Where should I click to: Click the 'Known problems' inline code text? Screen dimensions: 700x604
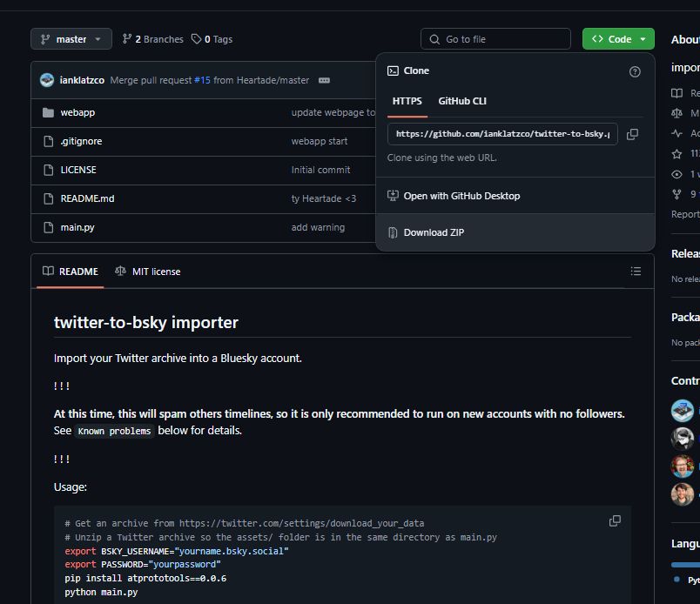click(x=114, y=431)
